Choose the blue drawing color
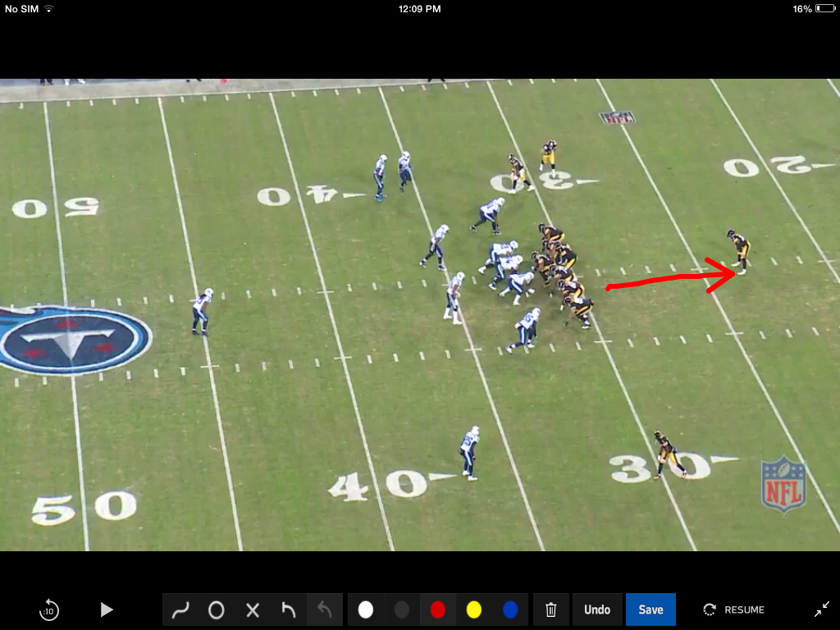This screenshot has width=840, height=630. (510, 609)
